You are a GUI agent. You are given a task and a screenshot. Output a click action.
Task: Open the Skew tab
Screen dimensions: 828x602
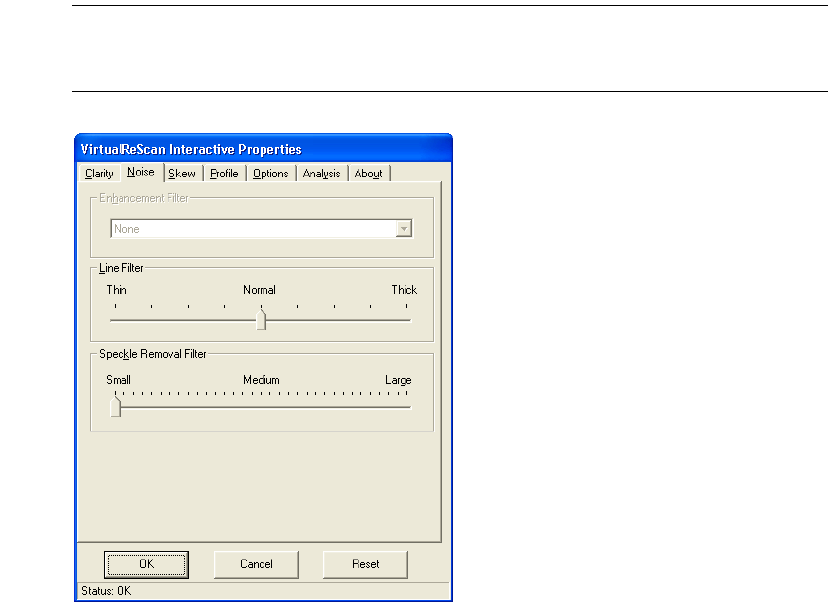point(182,173)
